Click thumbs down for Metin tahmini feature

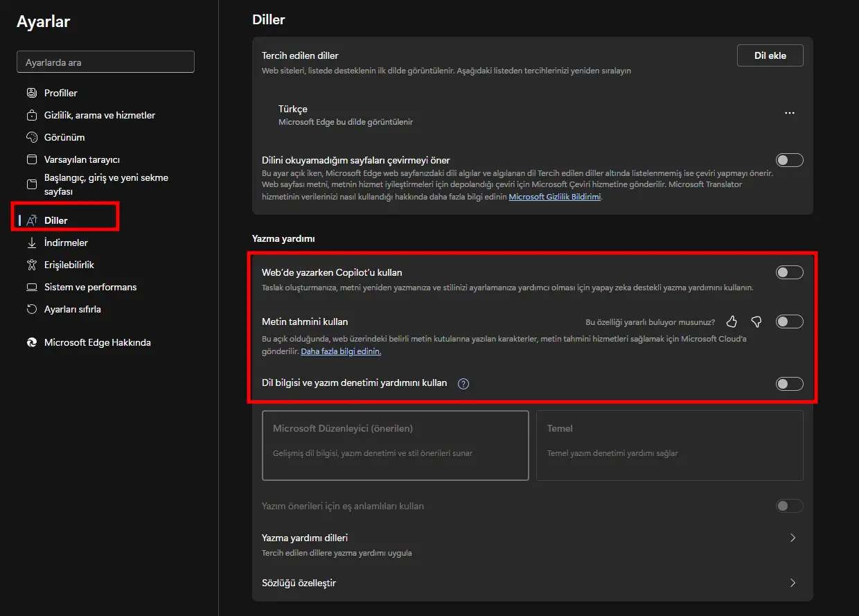[x=756, y=322]
